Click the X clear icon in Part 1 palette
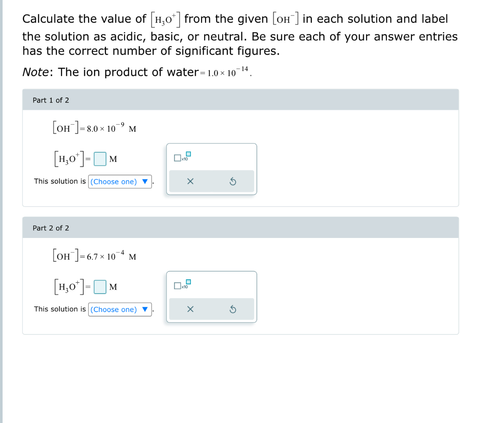 [191, 181]
